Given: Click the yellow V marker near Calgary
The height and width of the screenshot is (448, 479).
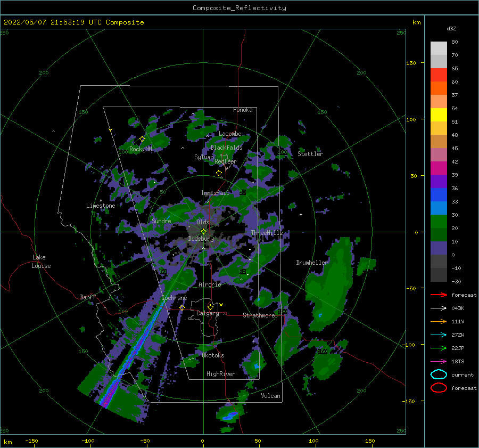Looking at the screenshot, I should coord(221,305).
